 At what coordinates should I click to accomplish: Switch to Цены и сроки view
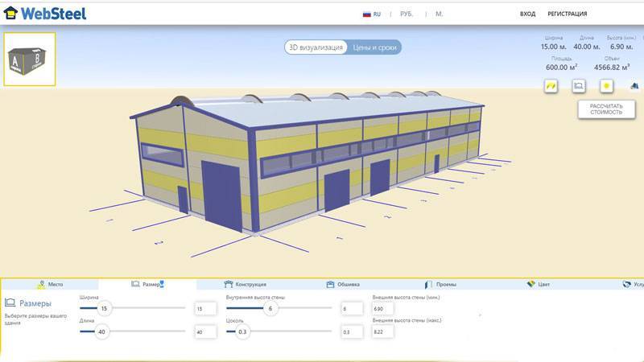click(x=374, y=47)
